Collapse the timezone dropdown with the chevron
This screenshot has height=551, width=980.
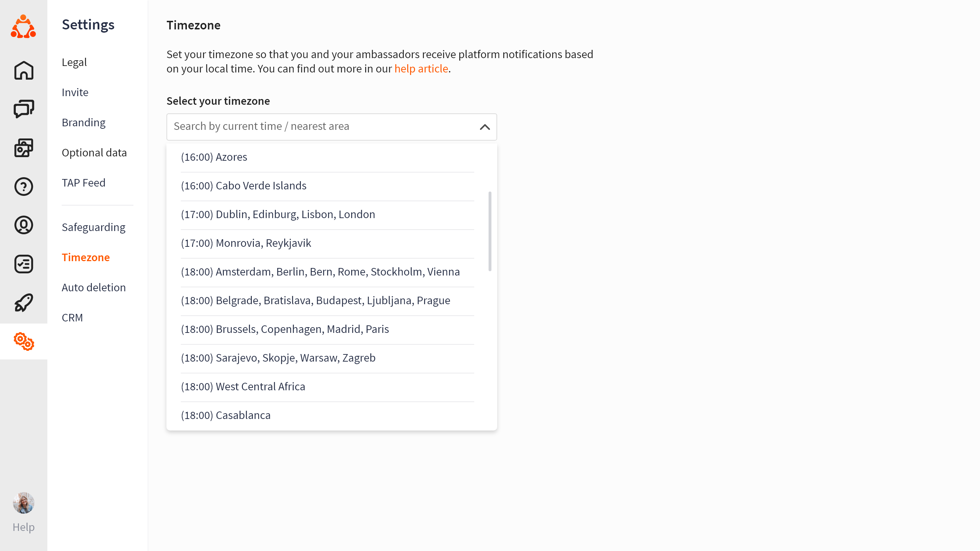484,127
